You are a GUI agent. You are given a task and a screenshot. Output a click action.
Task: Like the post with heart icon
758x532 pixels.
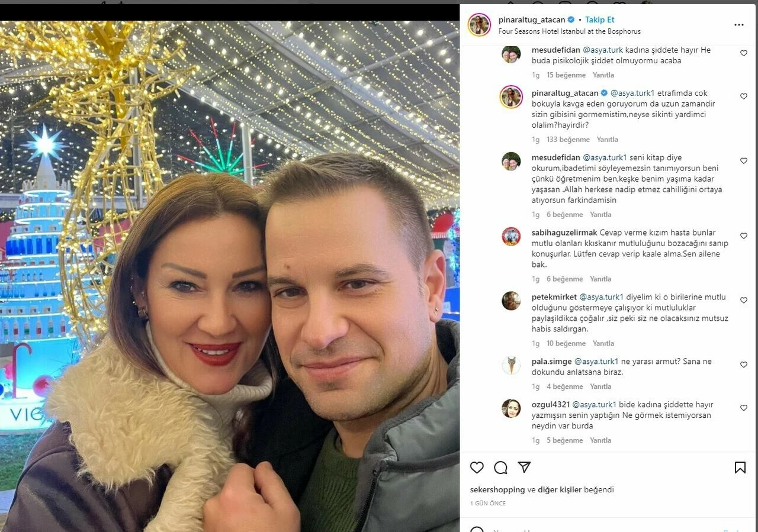(477, 467)
